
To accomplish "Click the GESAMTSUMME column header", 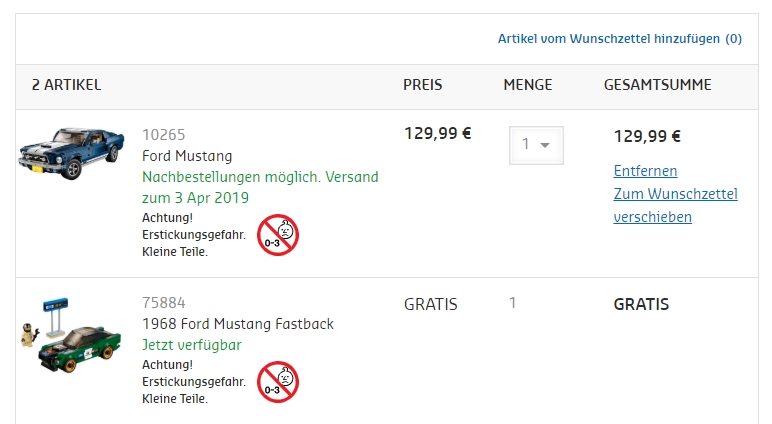I will point(657,85).
